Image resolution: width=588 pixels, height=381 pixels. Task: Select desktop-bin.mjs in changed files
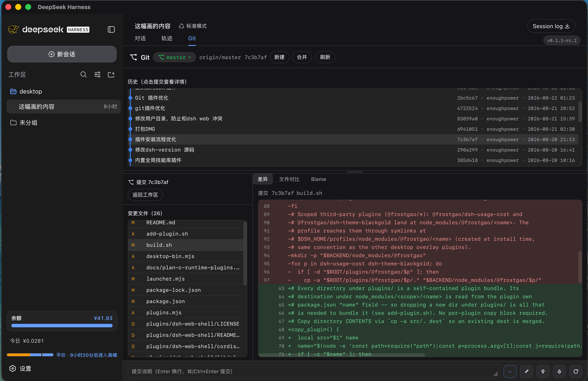click(x=186, y=256)
